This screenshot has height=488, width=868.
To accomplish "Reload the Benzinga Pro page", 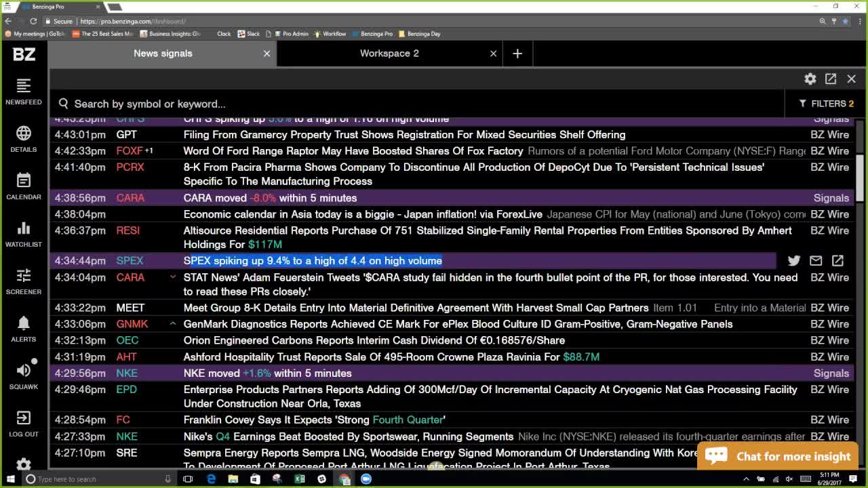I will tap(33, 21).
